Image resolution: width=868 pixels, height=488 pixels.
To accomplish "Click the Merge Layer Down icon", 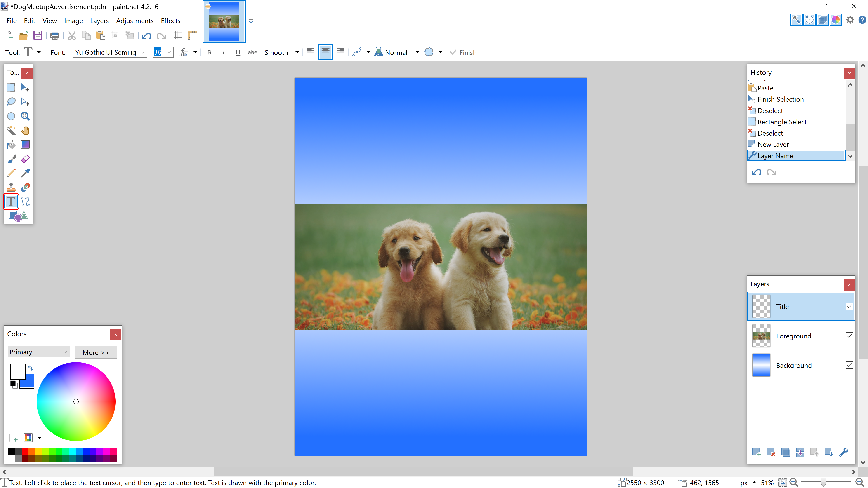I will pyautogui.click(x=800, y=452).
